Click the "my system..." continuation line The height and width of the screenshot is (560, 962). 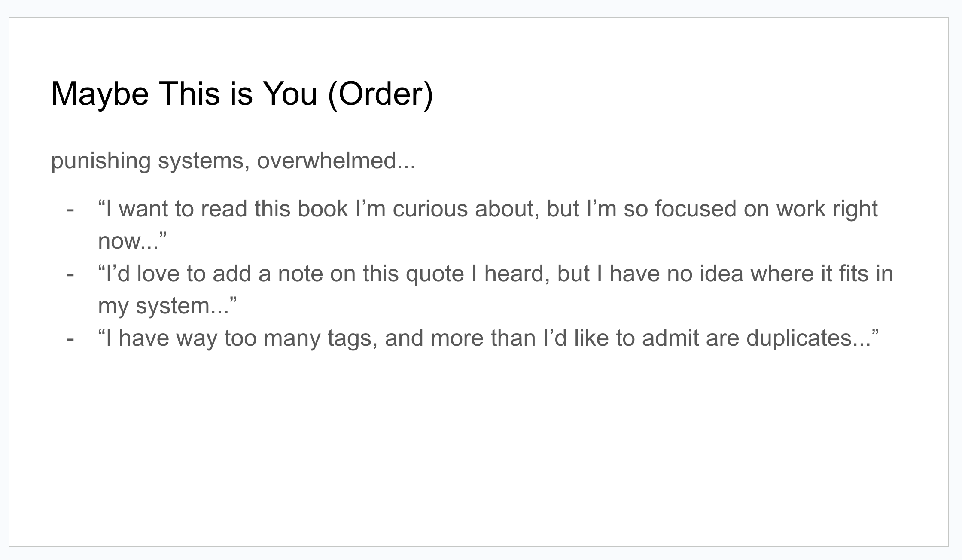[167, 306]
